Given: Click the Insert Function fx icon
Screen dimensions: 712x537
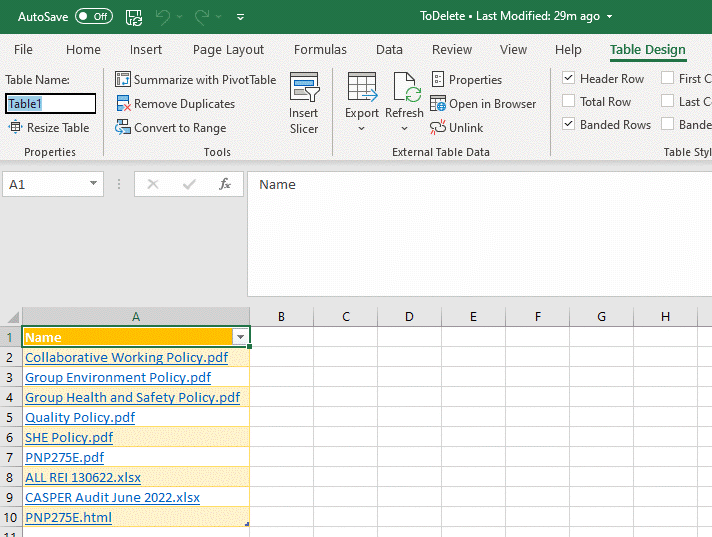Looking at the screenshot, I should (225, 184).
